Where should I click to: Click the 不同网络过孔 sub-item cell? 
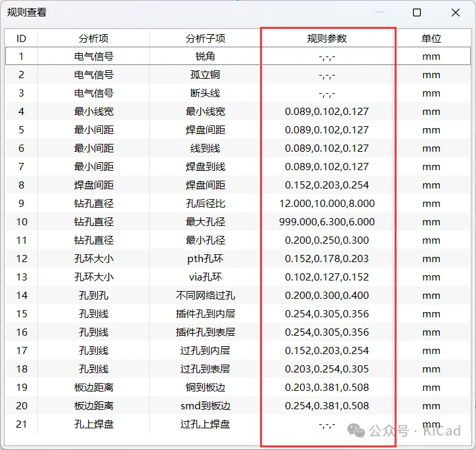pyautogui.click(x=205, y=296)
